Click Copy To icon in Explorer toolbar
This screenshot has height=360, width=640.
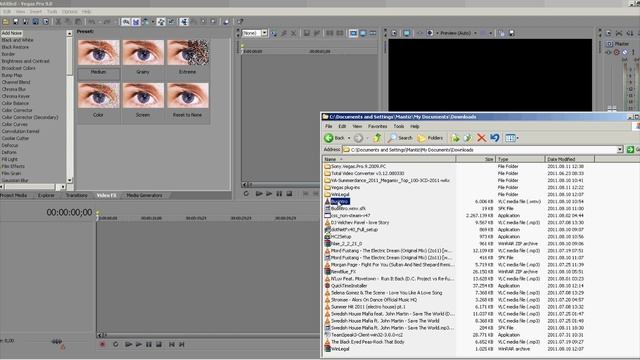468,138
